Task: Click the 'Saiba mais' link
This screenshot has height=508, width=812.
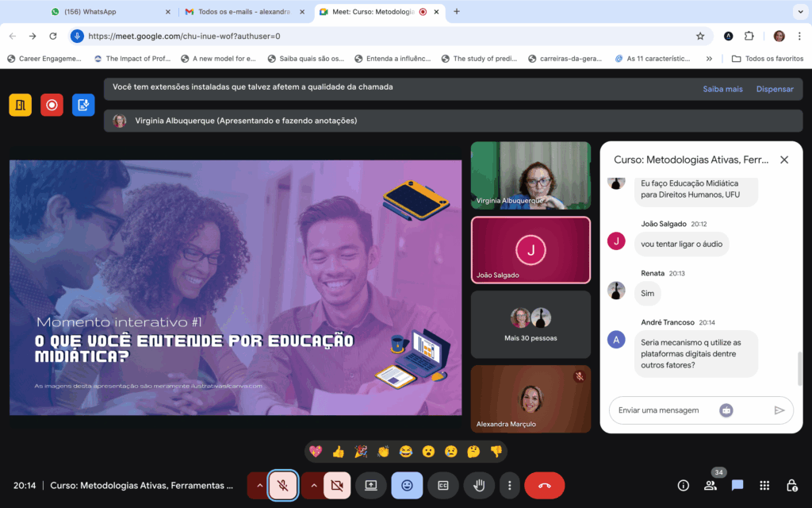Action: click(722, 89)
